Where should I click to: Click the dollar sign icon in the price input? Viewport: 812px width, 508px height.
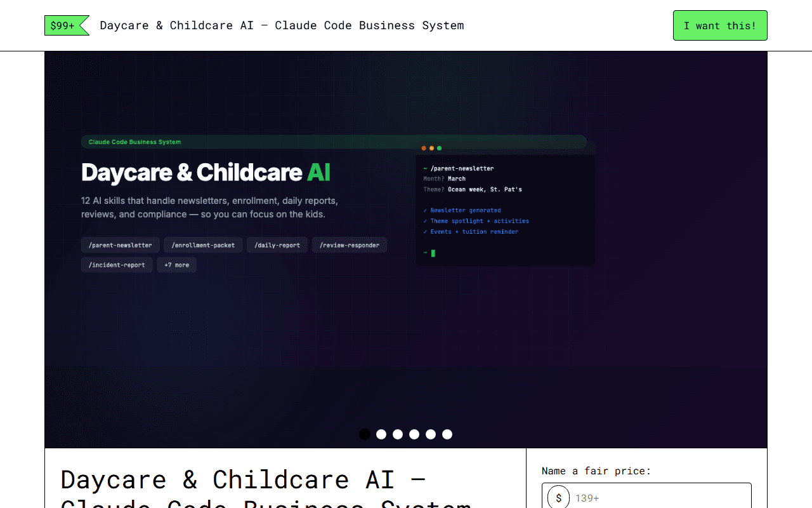click(558, 497)
